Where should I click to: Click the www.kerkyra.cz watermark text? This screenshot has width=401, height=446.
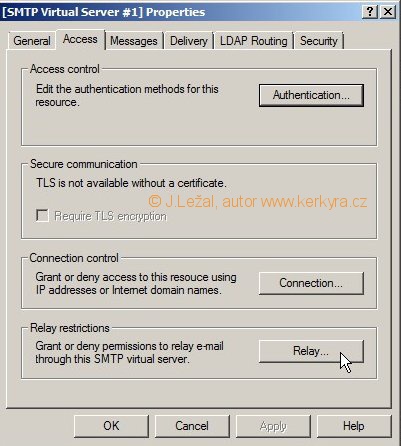[314, 202]
